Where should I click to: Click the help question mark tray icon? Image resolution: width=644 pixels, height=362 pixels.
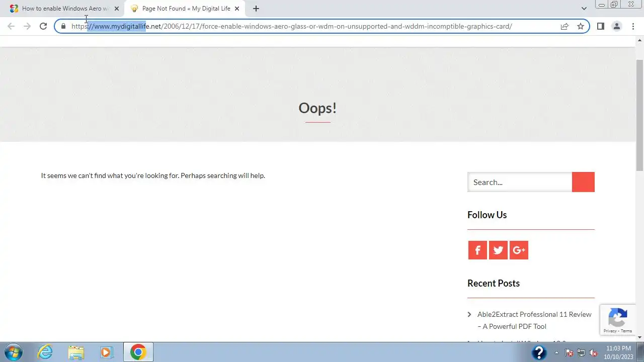pos(539,352)
